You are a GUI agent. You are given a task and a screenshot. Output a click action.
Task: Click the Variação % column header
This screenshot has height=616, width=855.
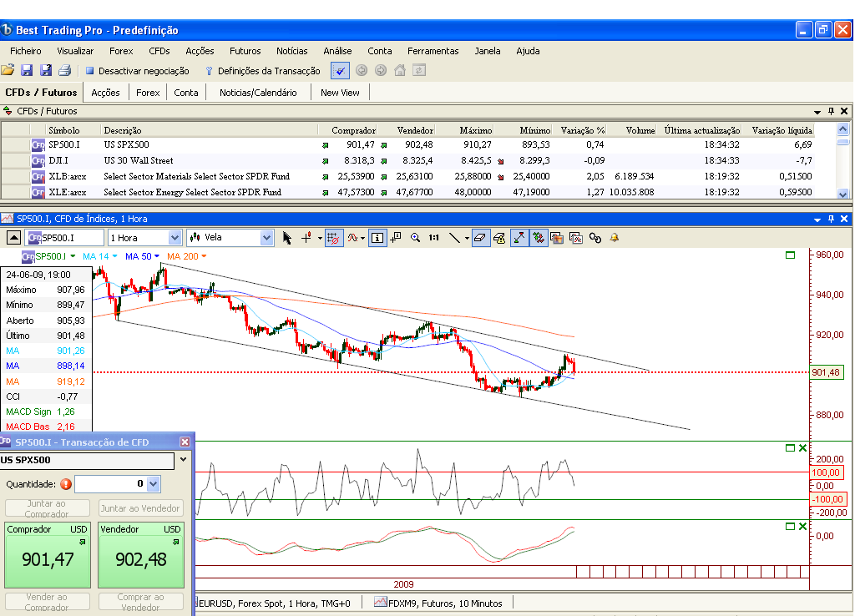click(582, 130)
